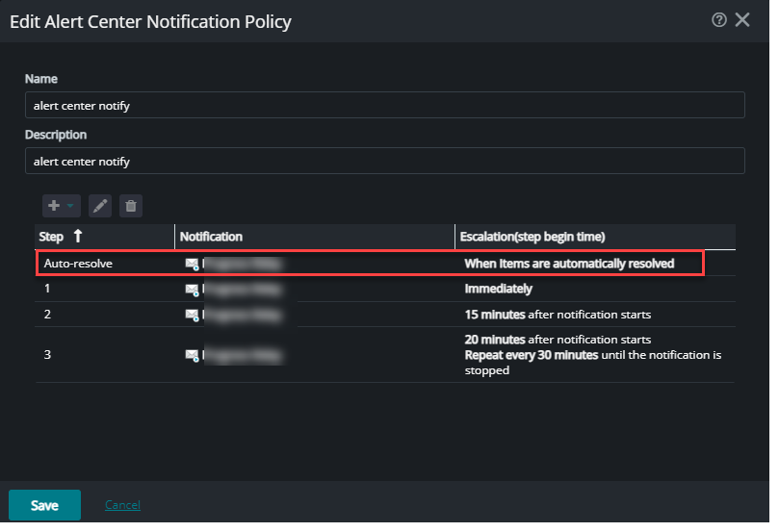This screenshot has width=779, height=532.
Task: Select '20 minutes after notification starts' text
Action: click(x=558, y=340)
